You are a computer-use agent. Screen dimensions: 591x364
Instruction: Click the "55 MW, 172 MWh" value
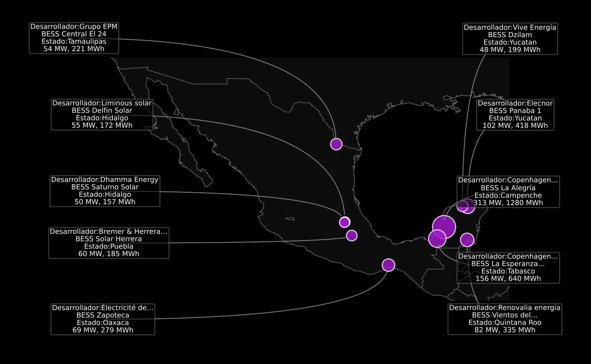coord(102,125)
